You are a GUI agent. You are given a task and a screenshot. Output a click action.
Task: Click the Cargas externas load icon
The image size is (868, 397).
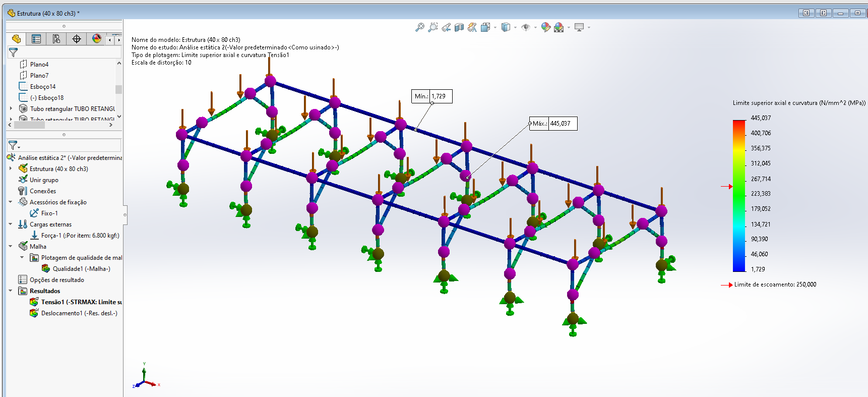click(23, 224)
